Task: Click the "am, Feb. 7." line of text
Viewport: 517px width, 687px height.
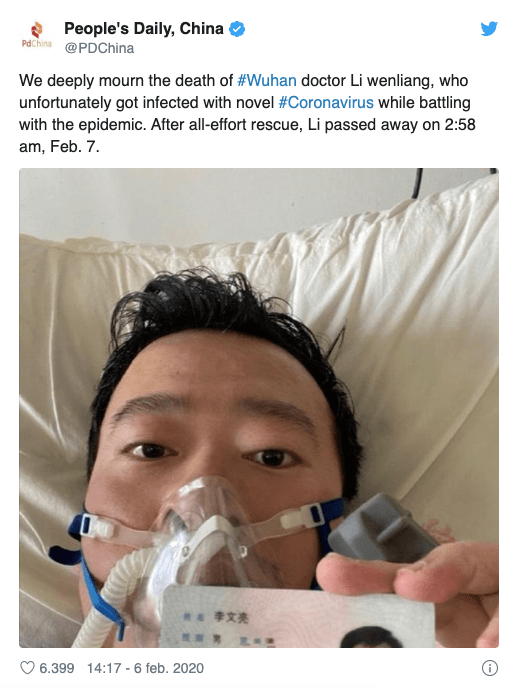Action: tap(59, 146)
